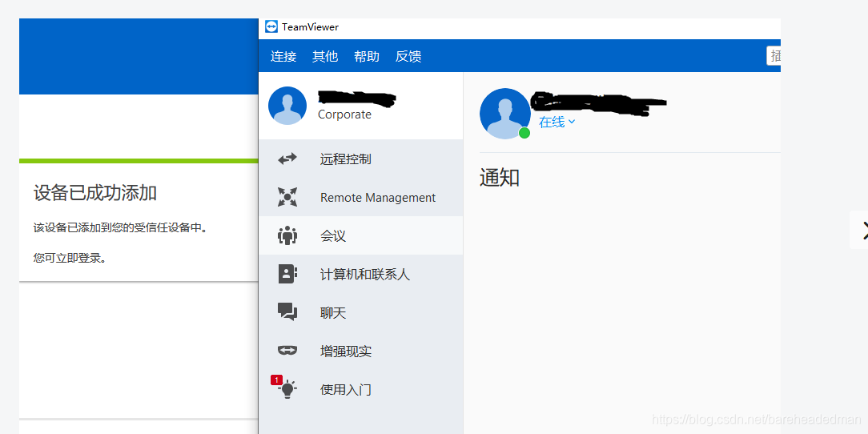Switch to the 会议 tab
868x434 pixels.
click(x=361, y=236)
